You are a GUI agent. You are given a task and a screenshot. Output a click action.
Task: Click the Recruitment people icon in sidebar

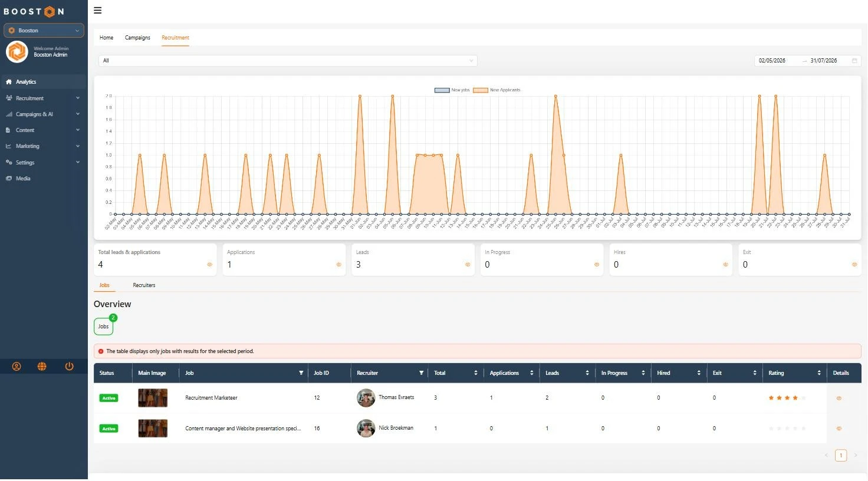9,98
